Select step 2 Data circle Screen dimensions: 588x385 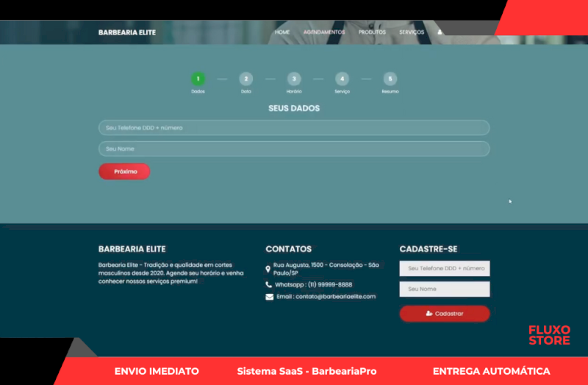(x=246, y=79)
